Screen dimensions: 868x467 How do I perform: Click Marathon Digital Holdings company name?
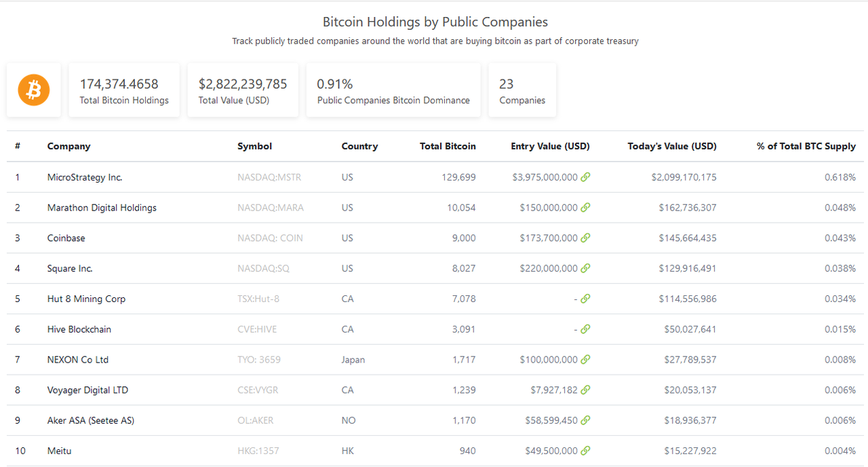pyautogui.click(x=102, y=208)
